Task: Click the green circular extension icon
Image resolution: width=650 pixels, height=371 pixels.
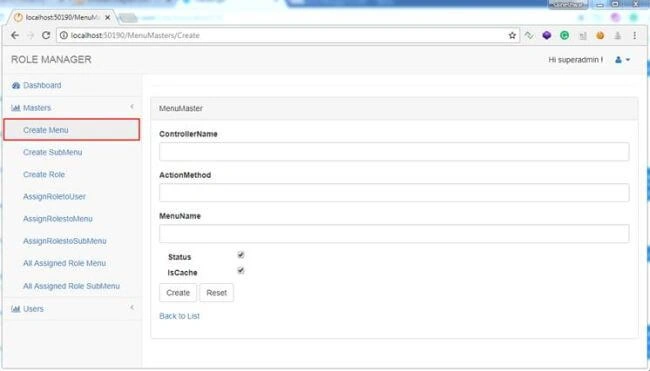Action: [x=564, y=36]
